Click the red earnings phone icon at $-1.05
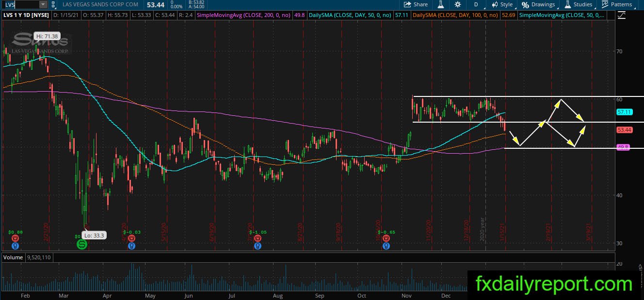This screenshot has height=300, width=644. (x=258, y=238)
